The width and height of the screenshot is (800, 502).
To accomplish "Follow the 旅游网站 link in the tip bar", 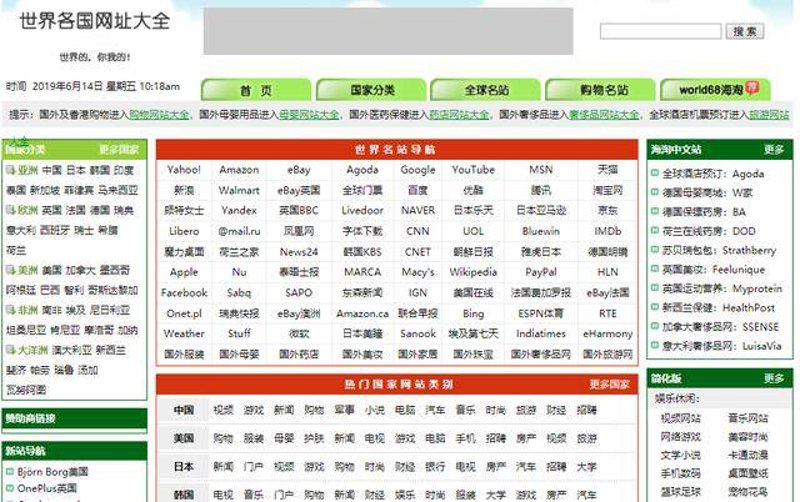I will pyautogui.click(x=768, y=115).
